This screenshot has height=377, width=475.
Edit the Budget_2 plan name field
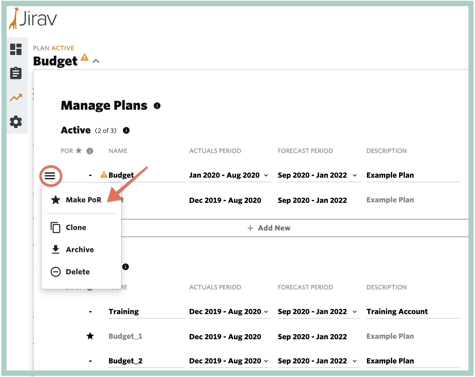[x=146, y=361]
